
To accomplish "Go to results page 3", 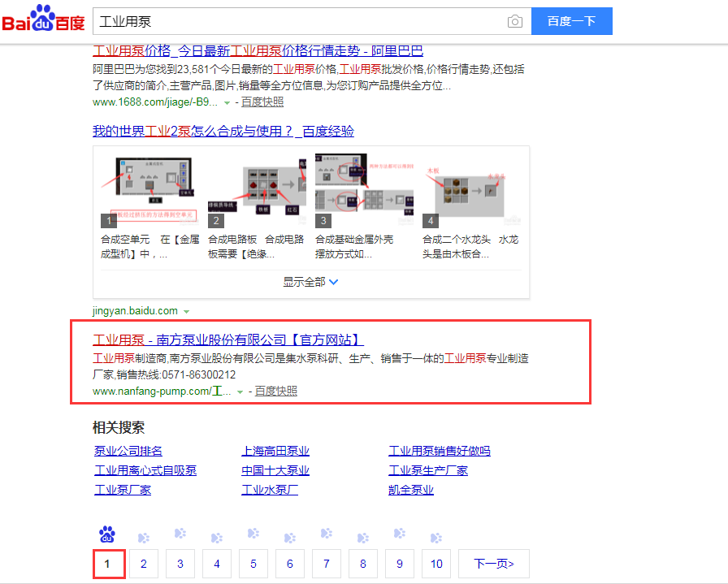I will point(180,564).
